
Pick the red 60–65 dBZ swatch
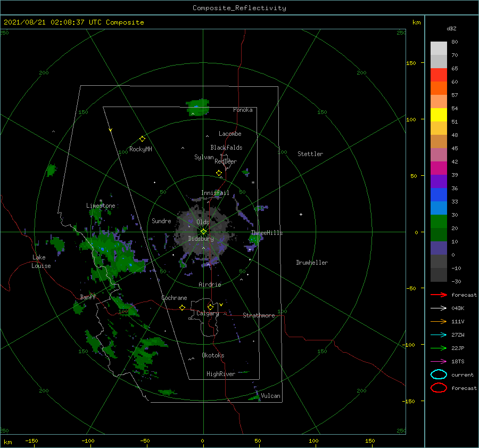click(439, 75)
